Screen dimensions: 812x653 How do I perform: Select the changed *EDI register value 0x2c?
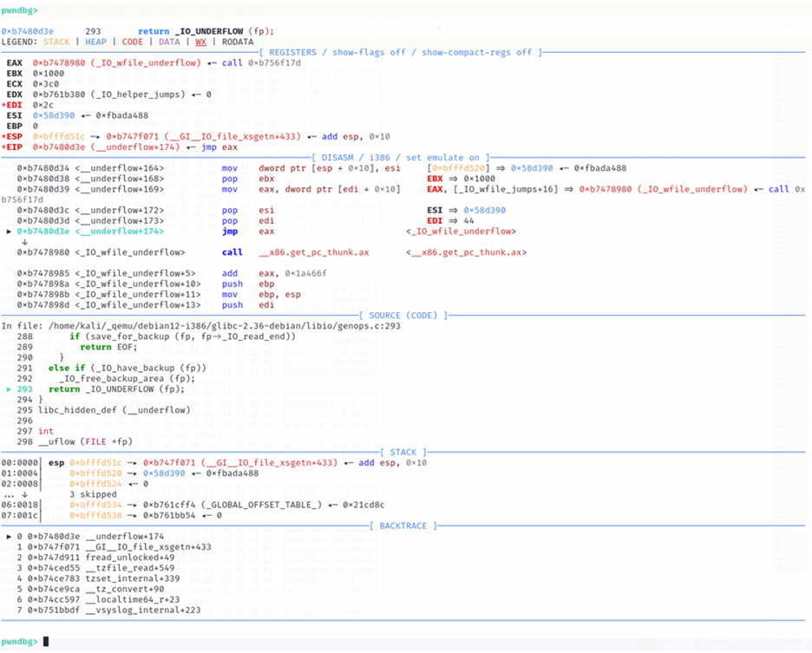tap(43, 105)
